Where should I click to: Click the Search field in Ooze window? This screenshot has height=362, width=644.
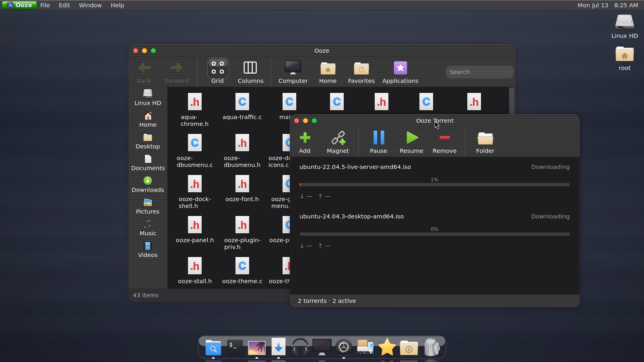point(479,72)
